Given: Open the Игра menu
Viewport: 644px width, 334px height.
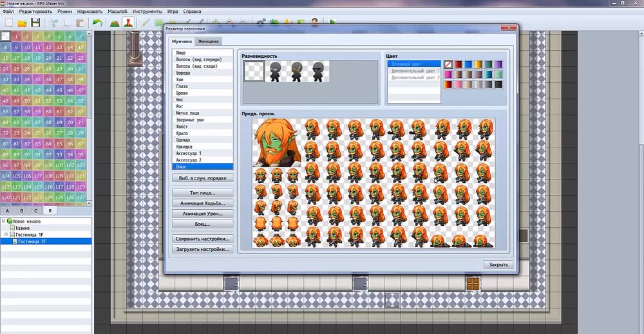Looking at the screenshot, I should [x=173, y=12].
